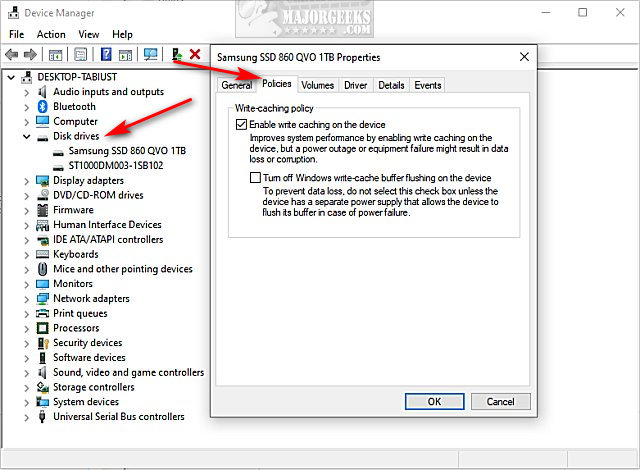Click the Back arrow toolbar icon
Image resolution: width=640 pixels, height=470 pixels.
11,54
